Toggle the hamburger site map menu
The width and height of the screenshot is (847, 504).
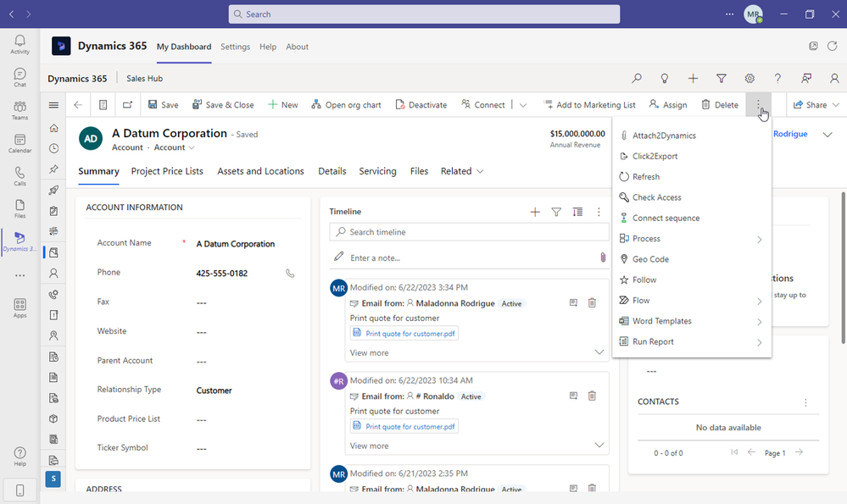tap(53, 105)
